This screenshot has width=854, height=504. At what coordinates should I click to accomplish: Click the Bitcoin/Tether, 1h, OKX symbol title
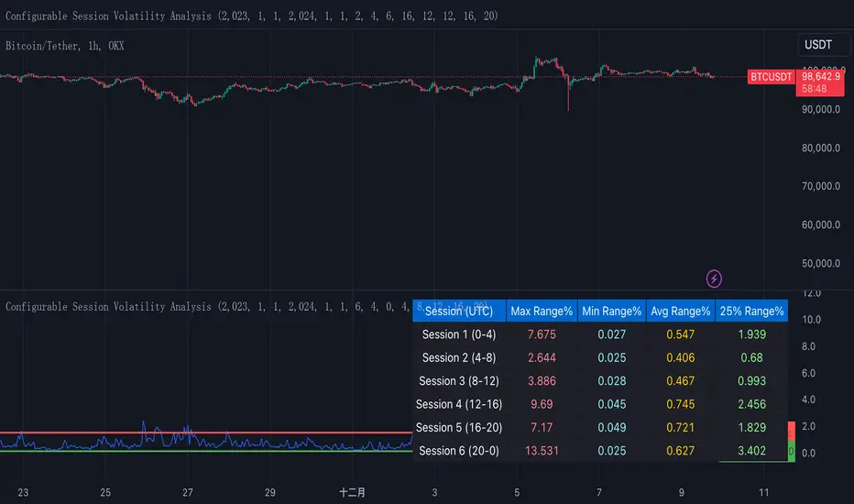(65, 46)
